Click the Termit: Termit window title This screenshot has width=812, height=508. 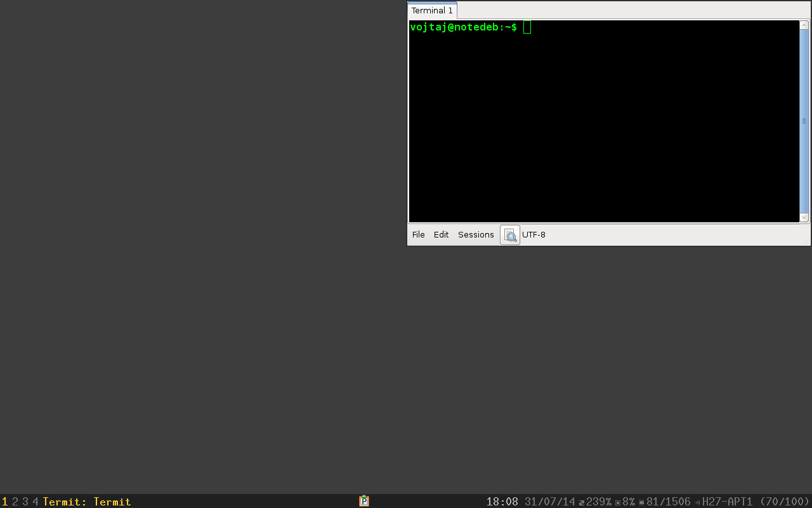click(87, 502)
